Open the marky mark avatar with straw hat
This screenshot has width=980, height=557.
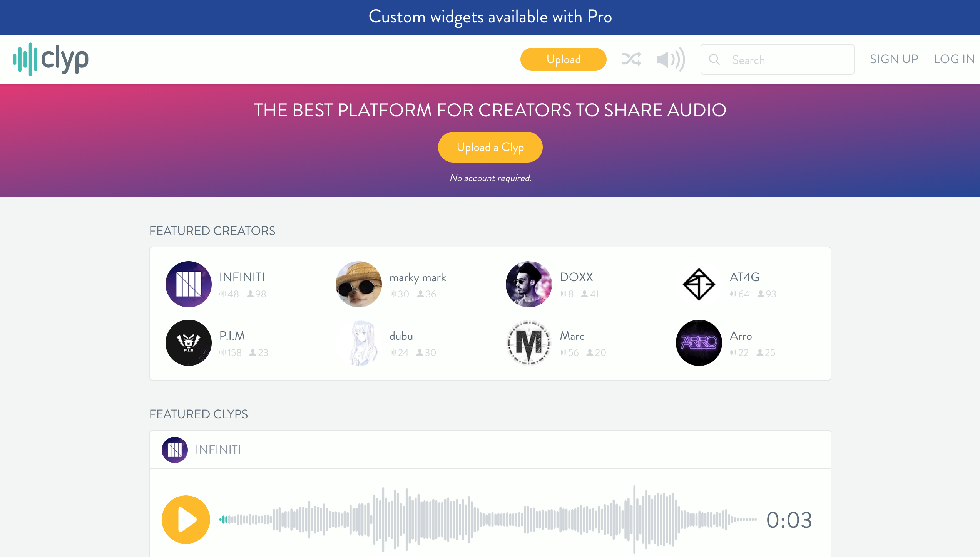[358, 284]
